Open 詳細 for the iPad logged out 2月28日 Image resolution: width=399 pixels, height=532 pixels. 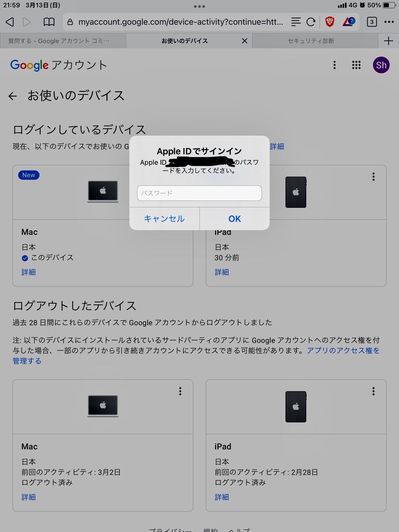coord(222,497)
